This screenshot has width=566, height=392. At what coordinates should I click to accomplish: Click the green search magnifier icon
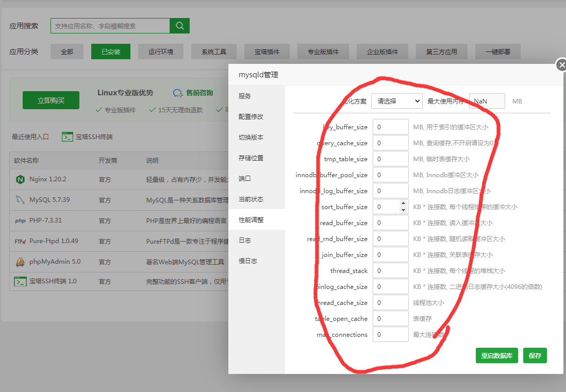pyautogui.click(x=179, y=26)
